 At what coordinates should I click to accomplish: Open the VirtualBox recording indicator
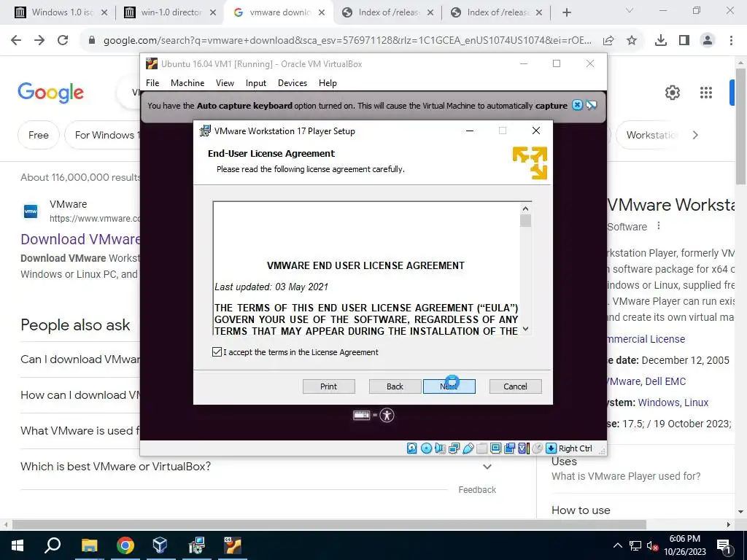(x=509, y=448)
